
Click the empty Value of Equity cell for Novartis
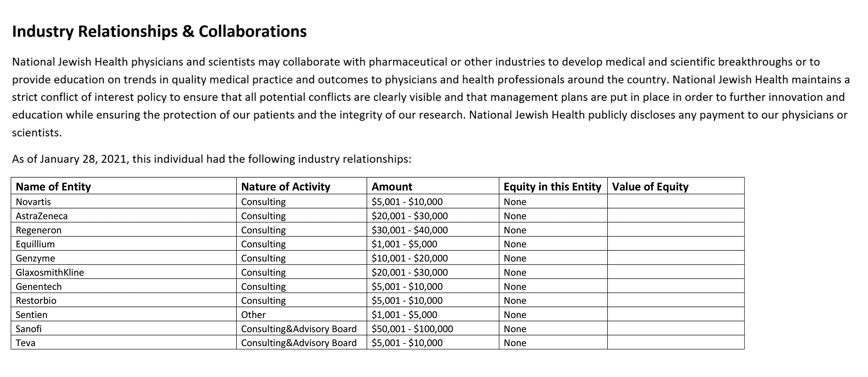676,201
